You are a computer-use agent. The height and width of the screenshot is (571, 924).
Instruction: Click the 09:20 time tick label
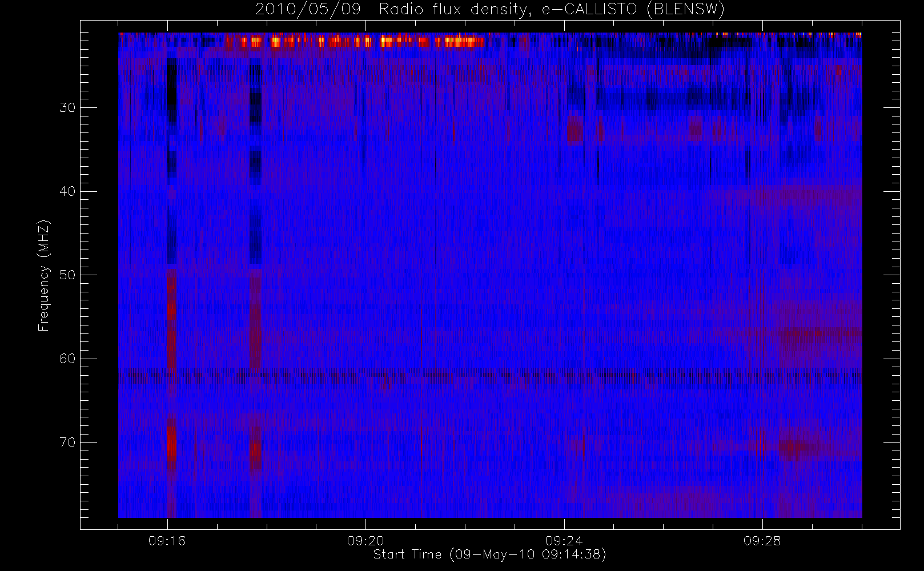point(365,541)
